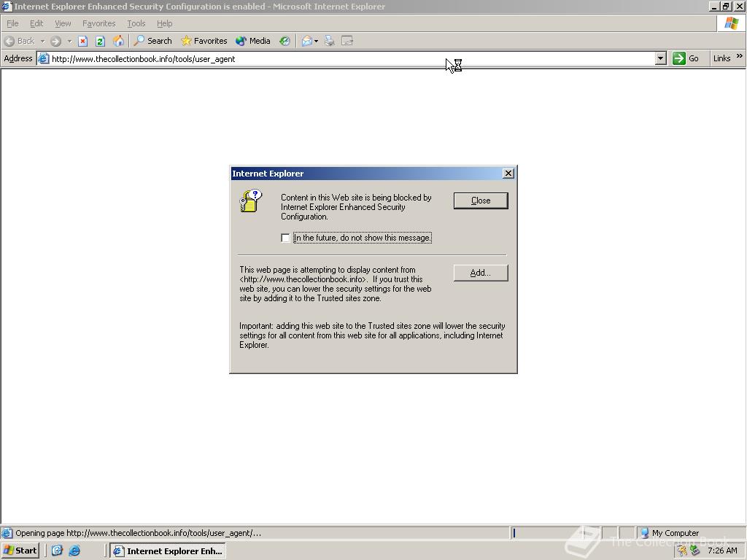Image resolution: width=747 pixels, height=560 pixels.
Task: Expand the Links toolbar chevron
Action: (x=739, y=56)
